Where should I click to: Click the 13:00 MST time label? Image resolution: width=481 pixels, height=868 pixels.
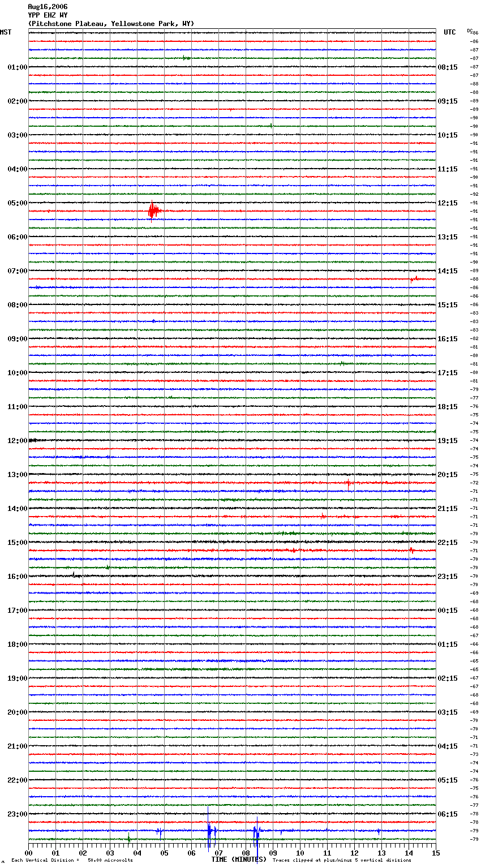pos(17,475)
